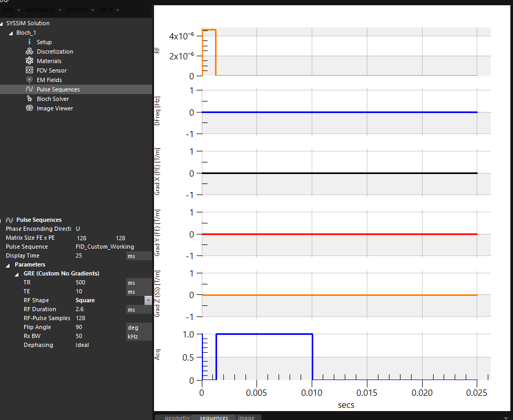
Task: Select the EM Fields tree item
Action: click(49, 80)
